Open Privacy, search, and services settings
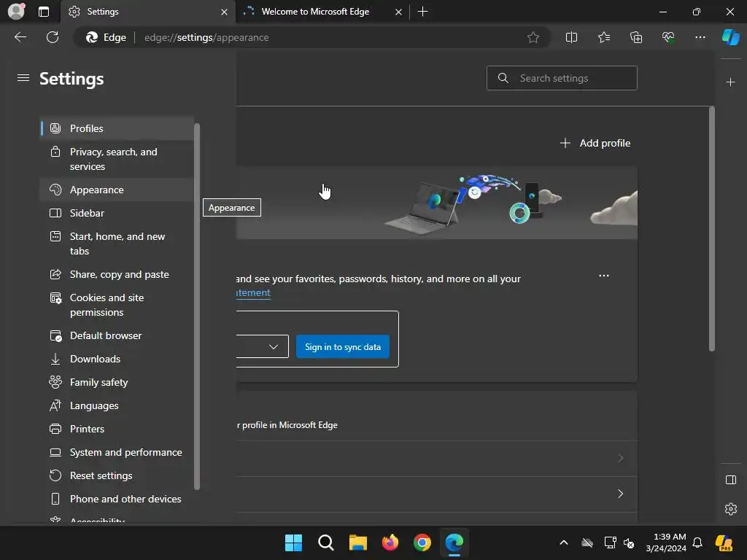Viewport: 747px width, 560px height. 117,159
